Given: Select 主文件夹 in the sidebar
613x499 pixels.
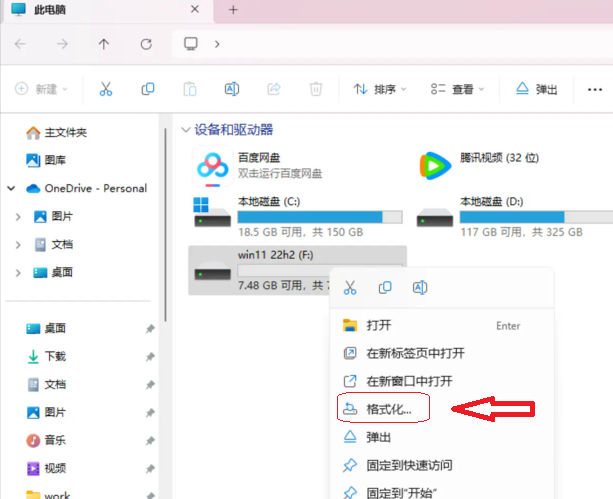Looking at the screenshot, I should tap(57, 133).
